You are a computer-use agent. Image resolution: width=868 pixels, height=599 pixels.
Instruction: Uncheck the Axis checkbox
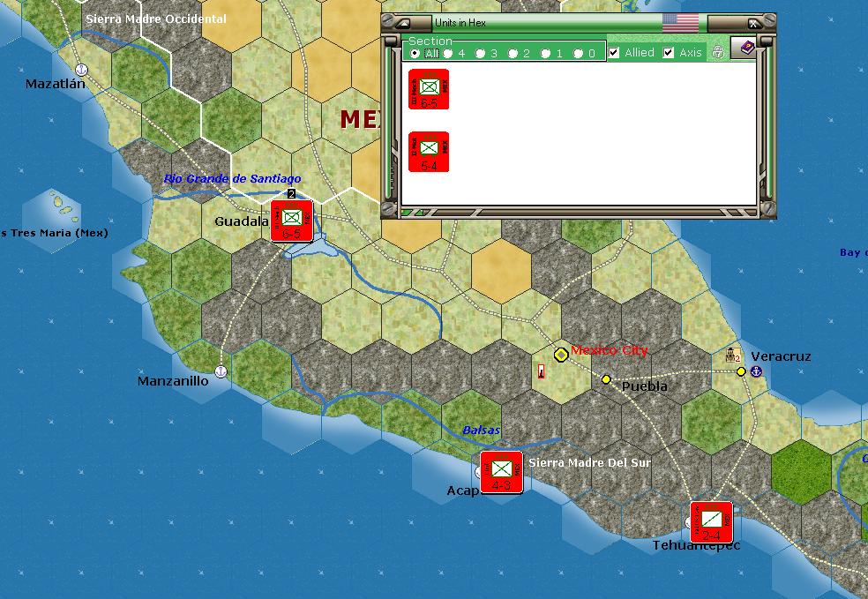[x=669, y=53]
